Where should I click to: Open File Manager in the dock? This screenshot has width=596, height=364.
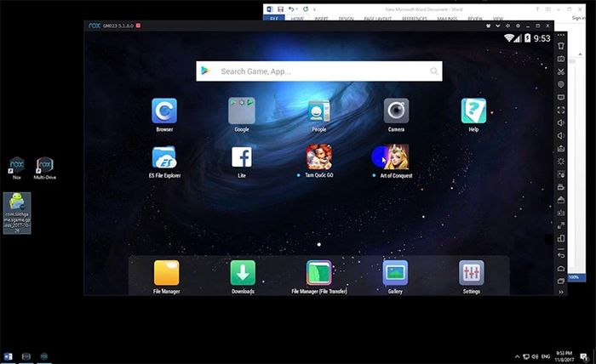(167, 272)
